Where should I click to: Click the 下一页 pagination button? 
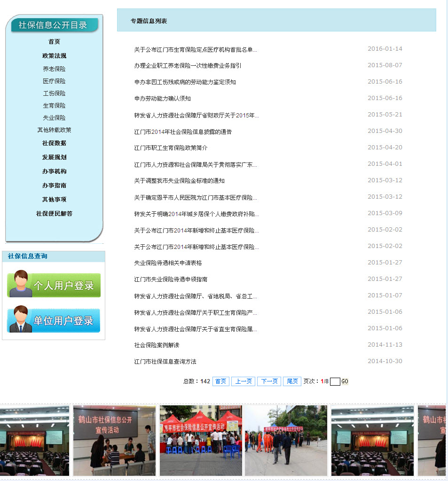(x=269, y=381)
